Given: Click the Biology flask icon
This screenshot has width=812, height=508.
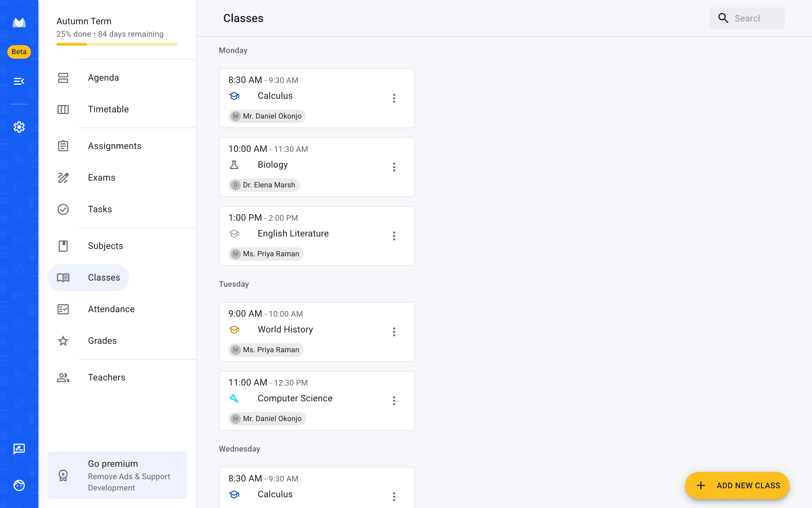Looking at the screenshot, I should 234,165.
